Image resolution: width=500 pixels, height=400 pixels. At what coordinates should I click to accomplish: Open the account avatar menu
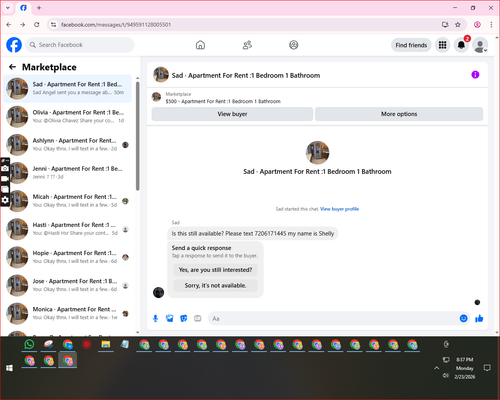(480, 45)
